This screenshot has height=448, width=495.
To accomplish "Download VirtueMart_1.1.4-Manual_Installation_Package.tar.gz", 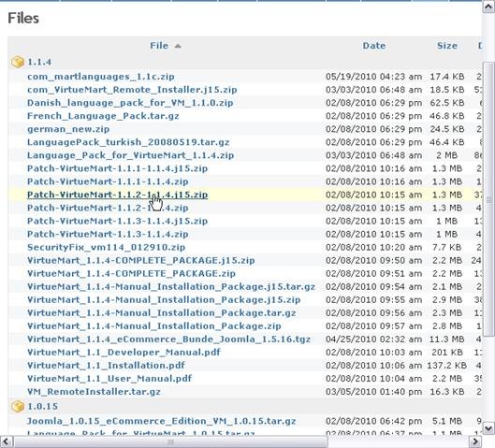I will coord(162,313).
